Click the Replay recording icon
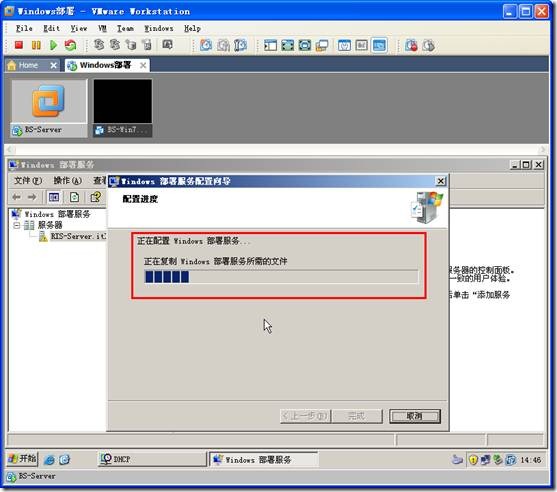 (429, 45)
